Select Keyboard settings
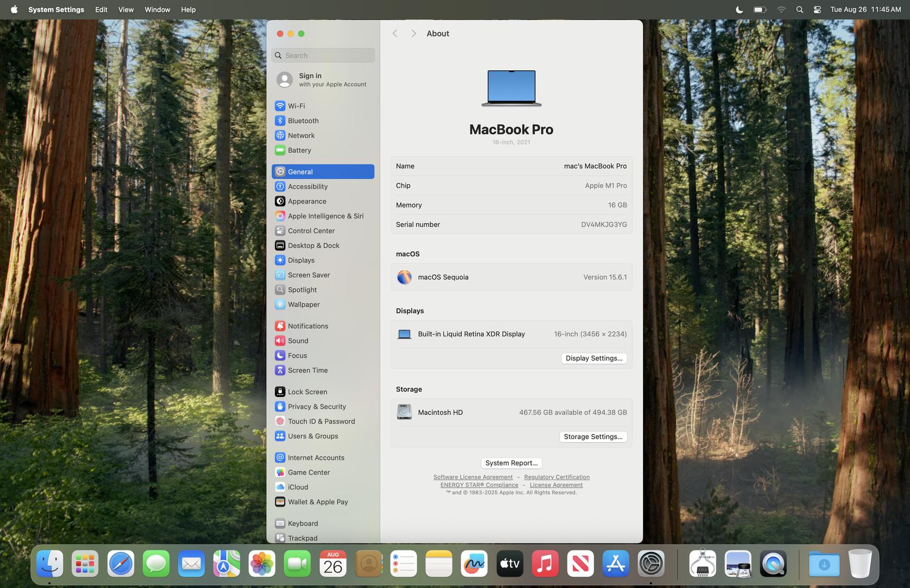910x588 pixels. click(323, 523)
